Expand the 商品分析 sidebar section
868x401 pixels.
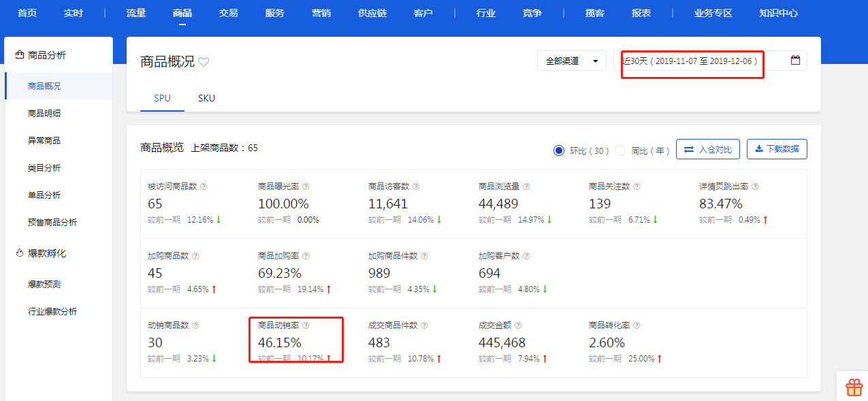click(x=46, y=55)
